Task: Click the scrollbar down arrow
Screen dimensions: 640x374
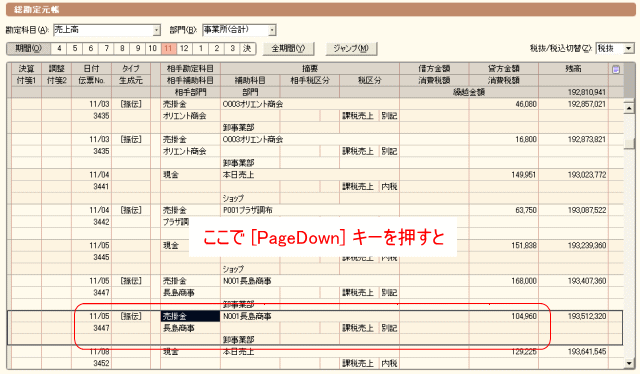Action: [x=629, y=363]
